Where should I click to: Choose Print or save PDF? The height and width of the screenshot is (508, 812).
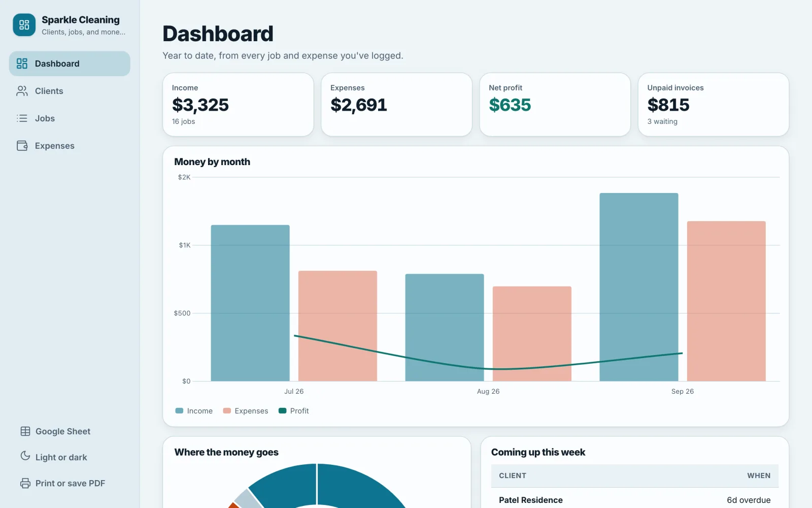(70, 483)
